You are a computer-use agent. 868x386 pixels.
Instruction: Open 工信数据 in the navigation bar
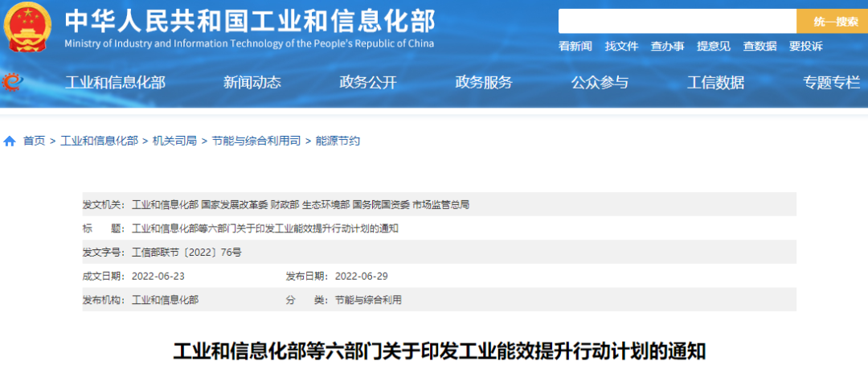click(715, 82)
